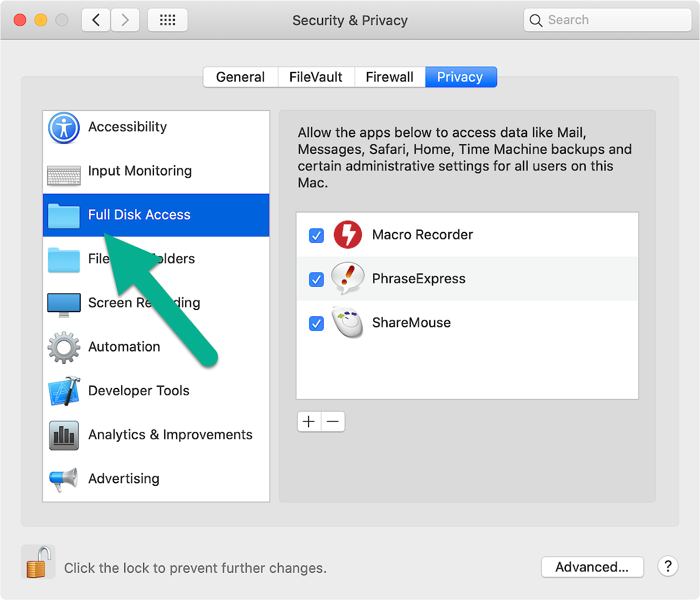Click the ShareMouse mouse icon

347,323
